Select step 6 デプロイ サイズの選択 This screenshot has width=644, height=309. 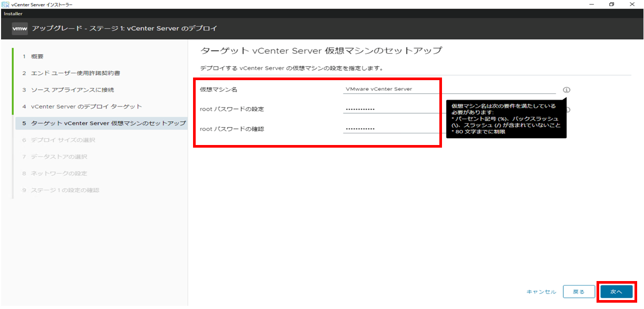coord(63,140)
